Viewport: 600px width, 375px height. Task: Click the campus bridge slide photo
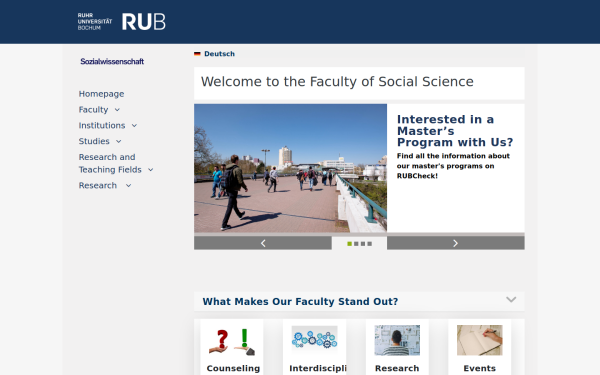point(290,168)
